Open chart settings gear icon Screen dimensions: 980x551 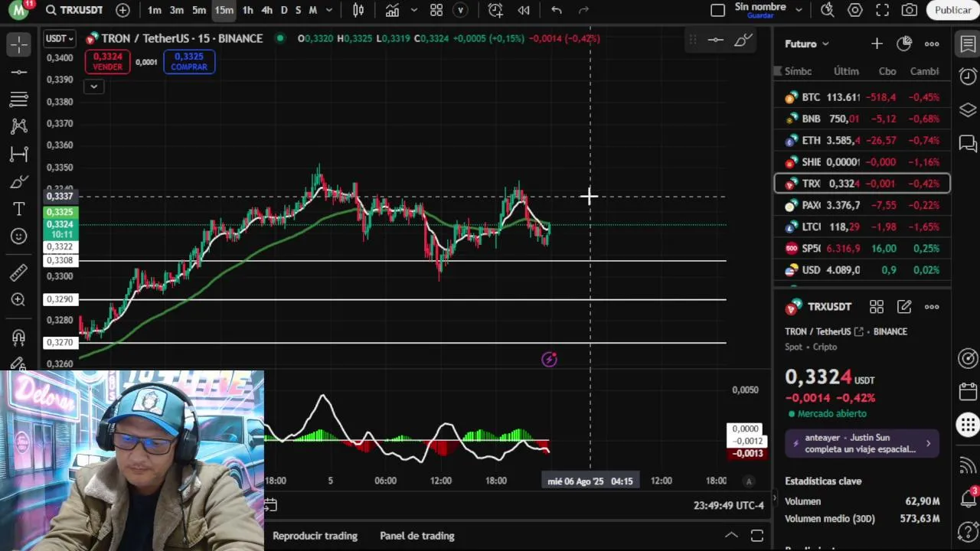[855, 10]
